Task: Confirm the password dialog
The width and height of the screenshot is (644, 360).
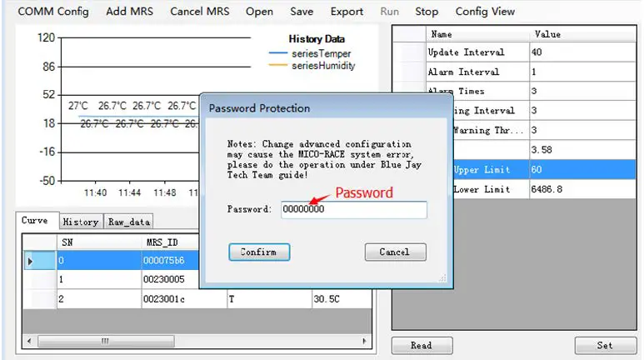Action: pyautogui.click(x=259, y=252)
